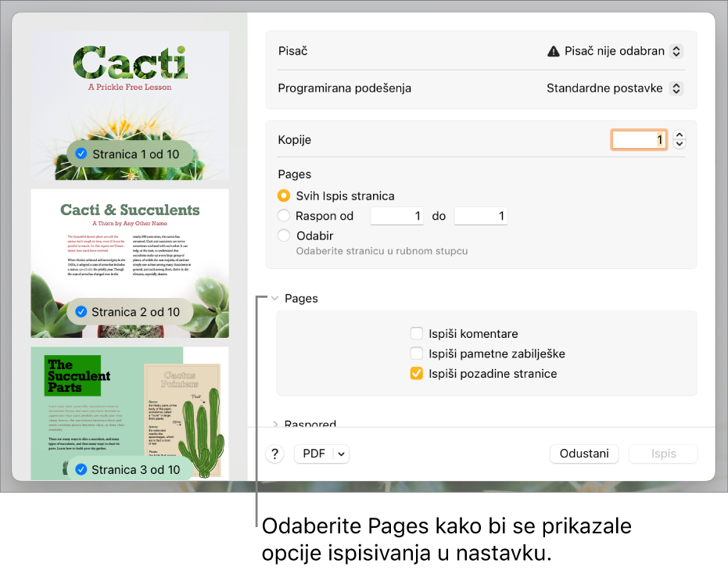Expand the Raspored section
The height and width of the screenshot is (574, 728).
[x=274, y=423]
